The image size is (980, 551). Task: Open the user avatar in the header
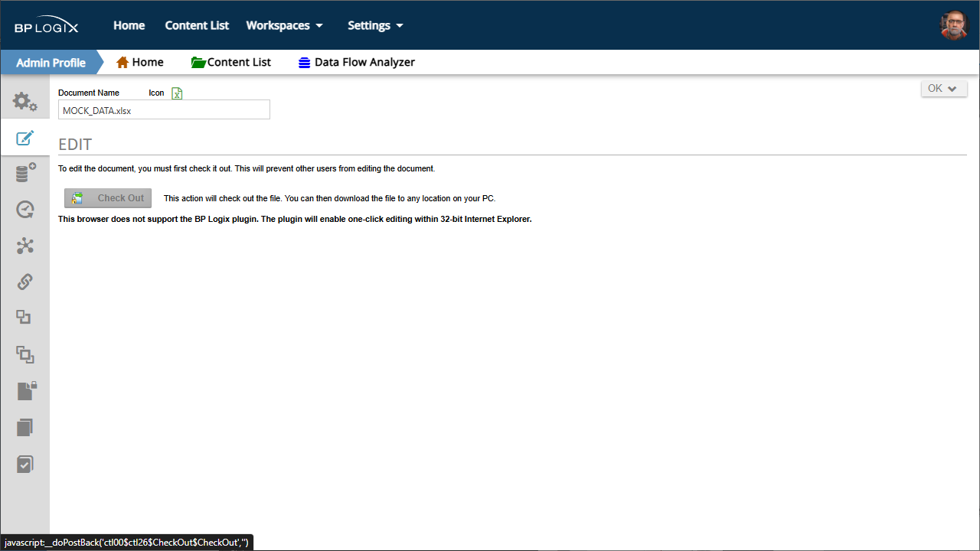[x=954, y=25]
